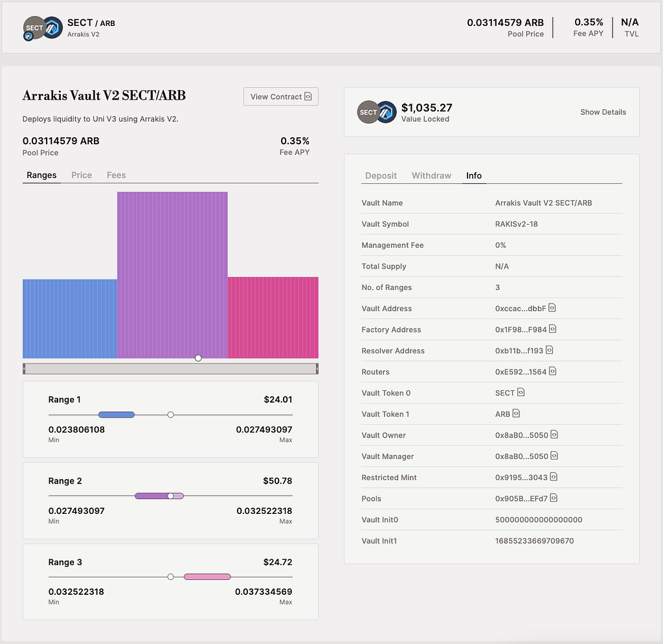Click the $24.72 Range 3 value
This screenshot has width=663, height=644.
point(278,562)
